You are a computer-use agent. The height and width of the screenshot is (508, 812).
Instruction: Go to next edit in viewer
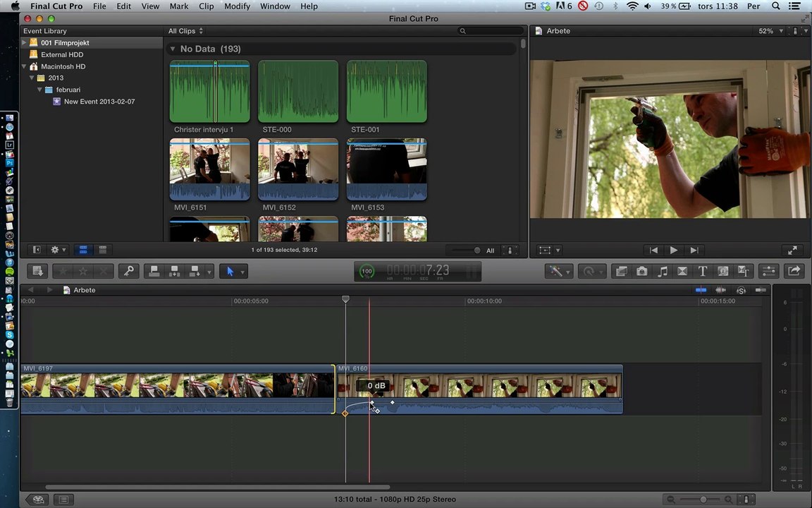pos(694,250)
